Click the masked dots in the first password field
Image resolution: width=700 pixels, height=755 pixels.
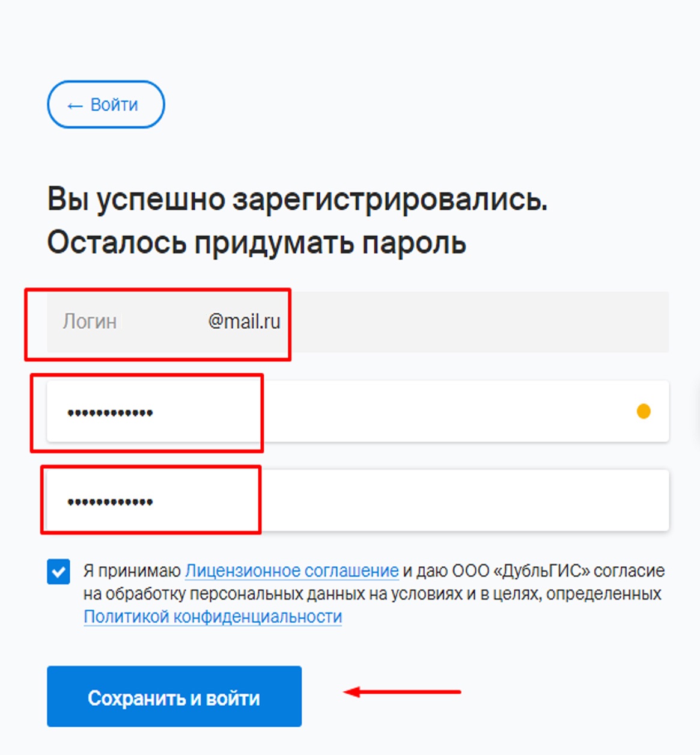click(110, 413)
